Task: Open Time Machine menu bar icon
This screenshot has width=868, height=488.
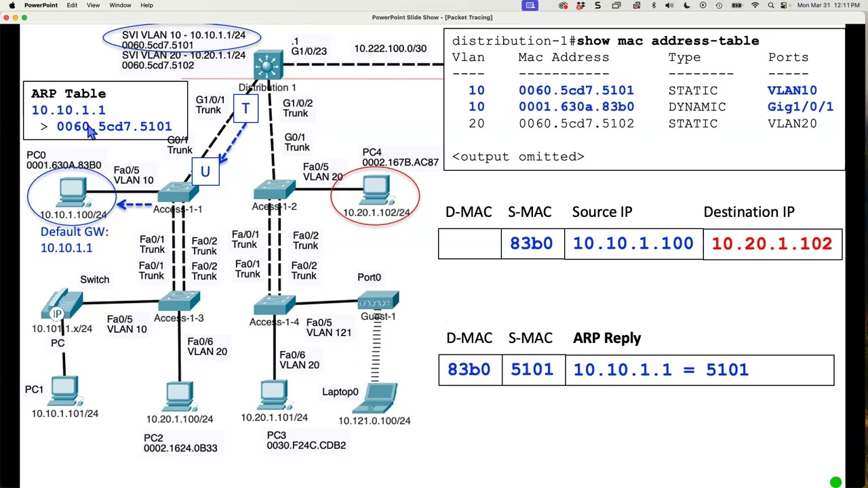Action: pos(719,5)
